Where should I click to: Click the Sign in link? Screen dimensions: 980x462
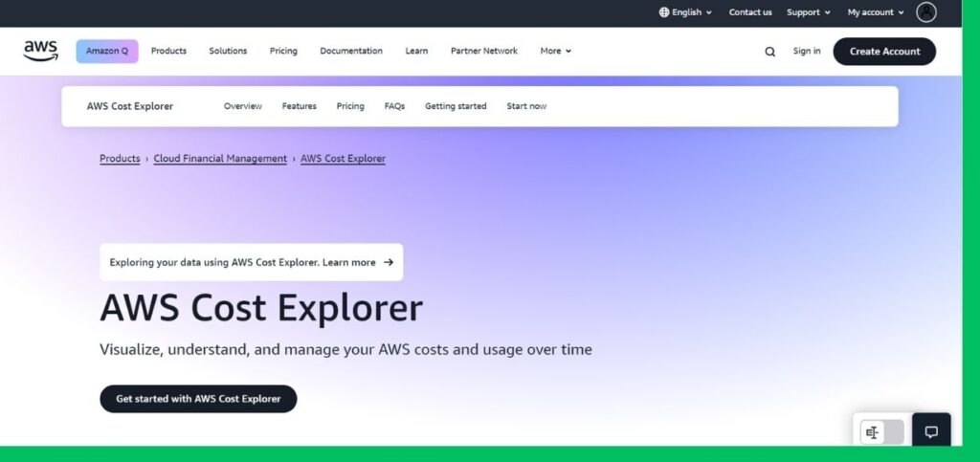[807, 52]
